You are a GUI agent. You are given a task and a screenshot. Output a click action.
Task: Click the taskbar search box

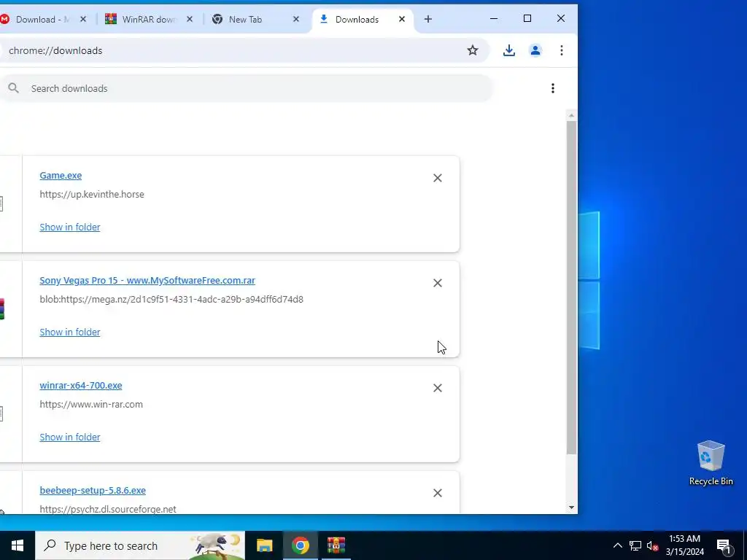point(140,545)
